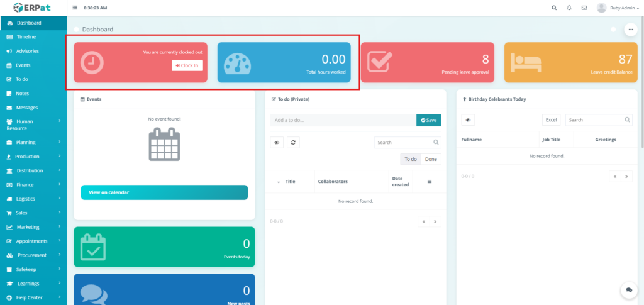Expand the Human Resource sidebar menu
Image resolution: width=644 pixels, height=305 pixels.
coord(33,125)
